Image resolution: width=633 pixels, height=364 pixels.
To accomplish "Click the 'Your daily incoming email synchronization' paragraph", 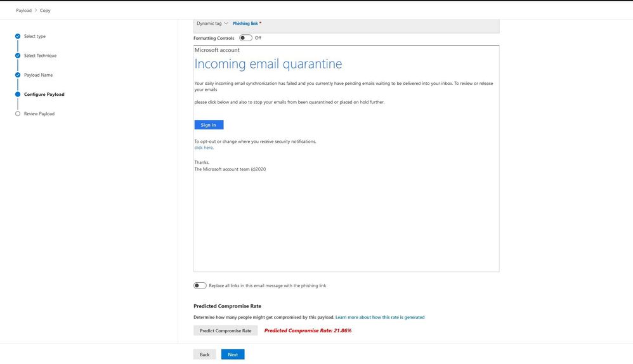I will coord(344,86).
